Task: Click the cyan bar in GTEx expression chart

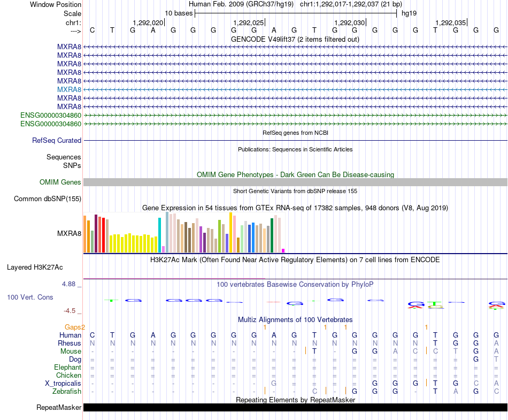Action: tap(159, 235)
